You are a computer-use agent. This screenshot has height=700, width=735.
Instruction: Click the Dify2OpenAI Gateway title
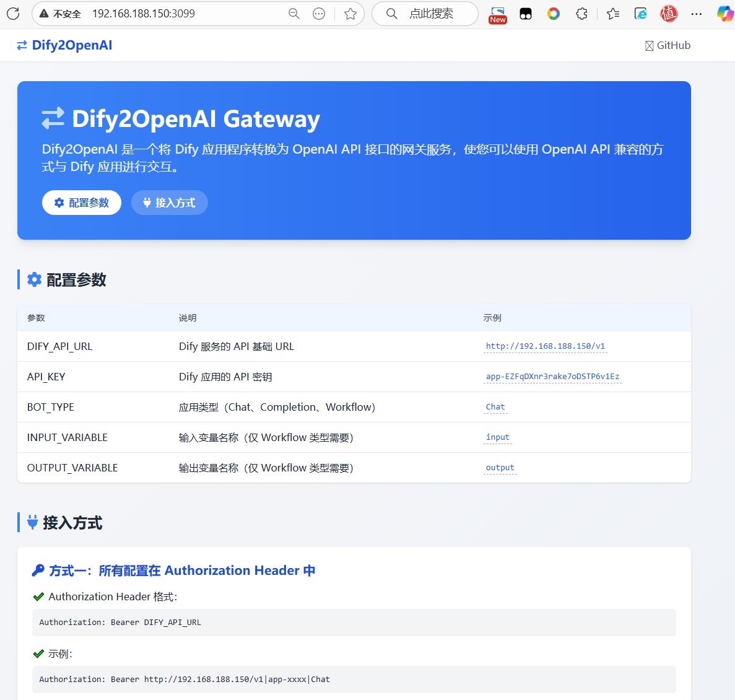(196, 118)
